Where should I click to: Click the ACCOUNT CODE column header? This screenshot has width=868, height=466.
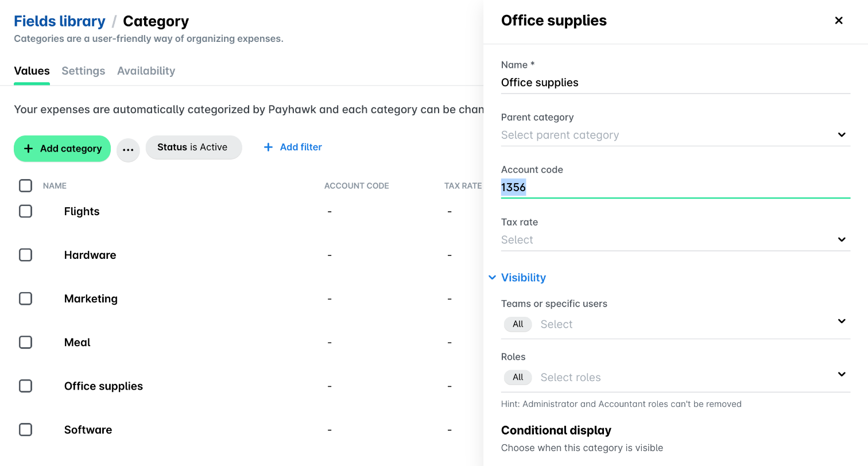356,186
